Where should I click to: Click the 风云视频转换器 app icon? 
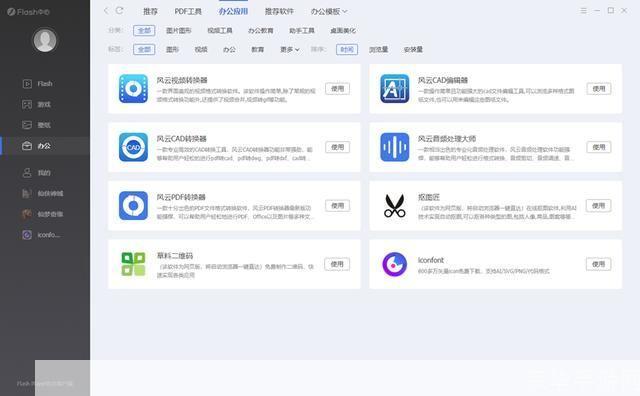pyautogui.click(x=133, y=89)
